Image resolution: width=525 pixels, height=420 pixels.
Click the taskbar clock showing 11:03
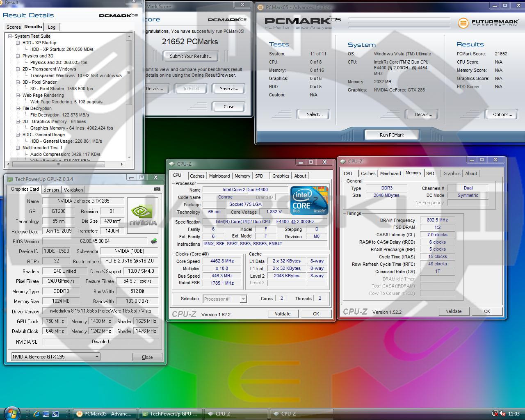[514, 414]
